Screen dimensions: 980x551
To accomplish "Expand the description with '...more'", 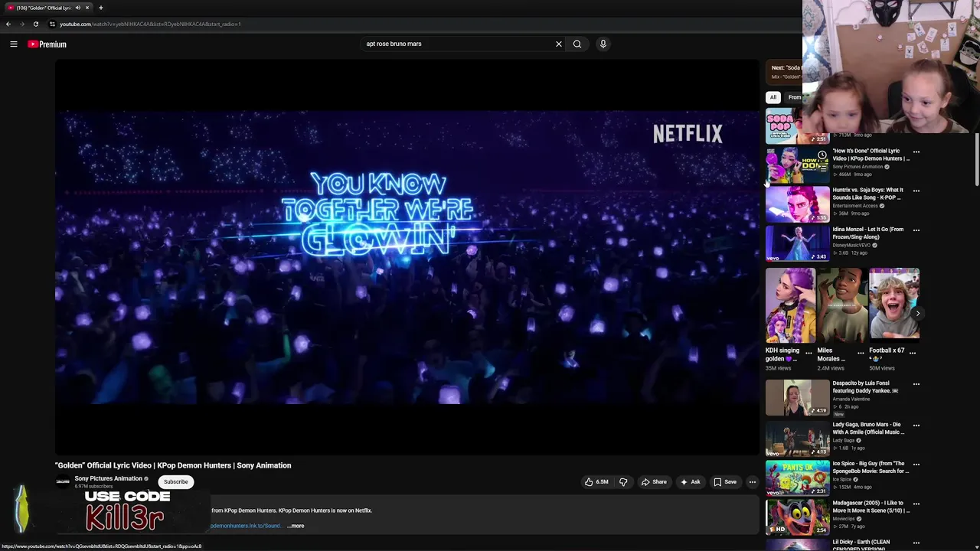I will (x=296, y=526).
